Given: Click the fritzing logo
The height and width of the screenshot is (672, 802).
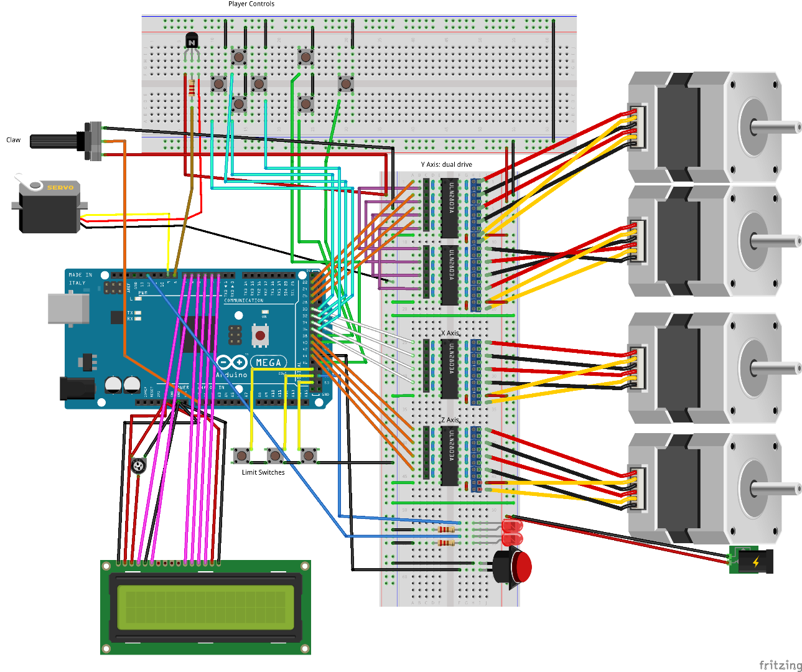Looking at the screenshot, I should [780, 663].
